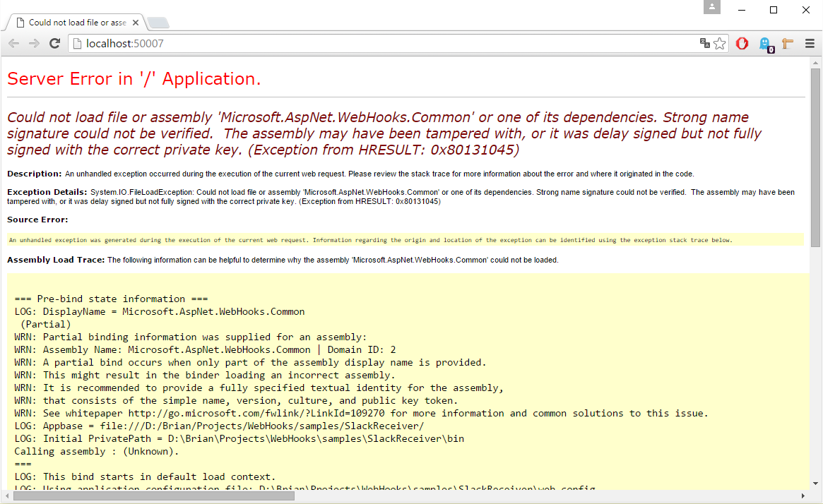Click 'WRN: It is recommended to provide' line
Viewport: 823px width, 504px height.
[x=259, y=388]
